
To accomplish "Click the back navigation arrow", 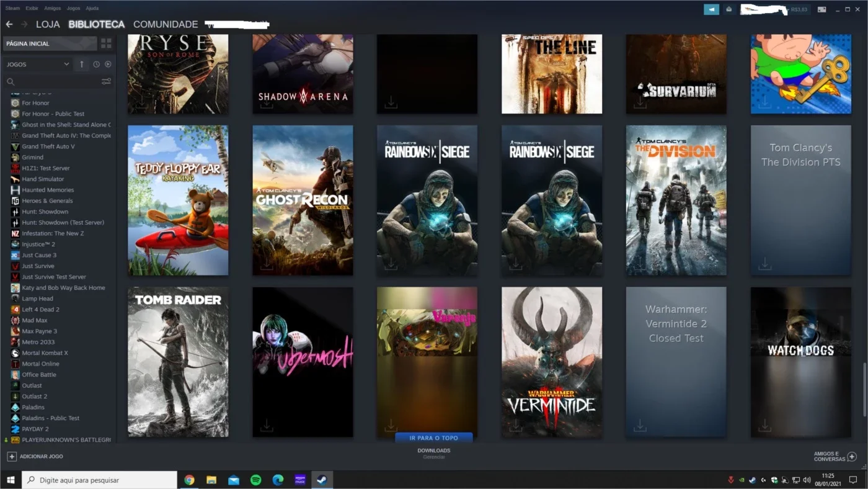I will 9,24.
